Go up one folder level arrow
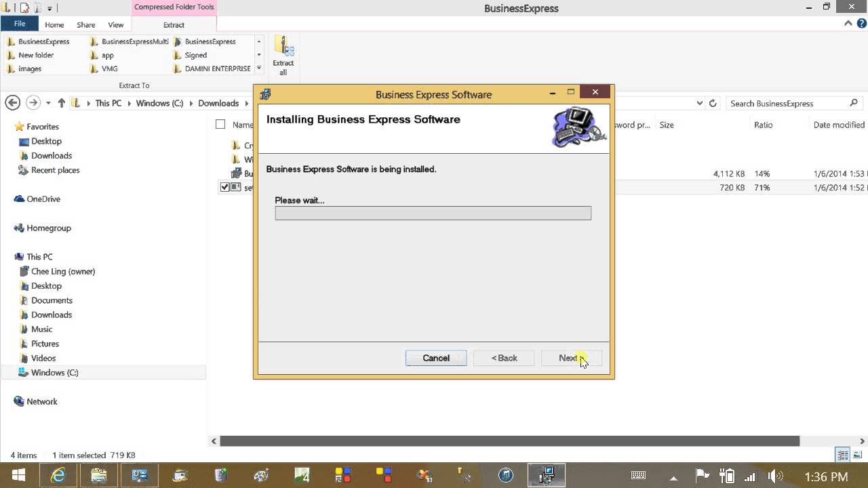Image resolution: width=868 pixels, height=488 pixels. pos(62,103)
